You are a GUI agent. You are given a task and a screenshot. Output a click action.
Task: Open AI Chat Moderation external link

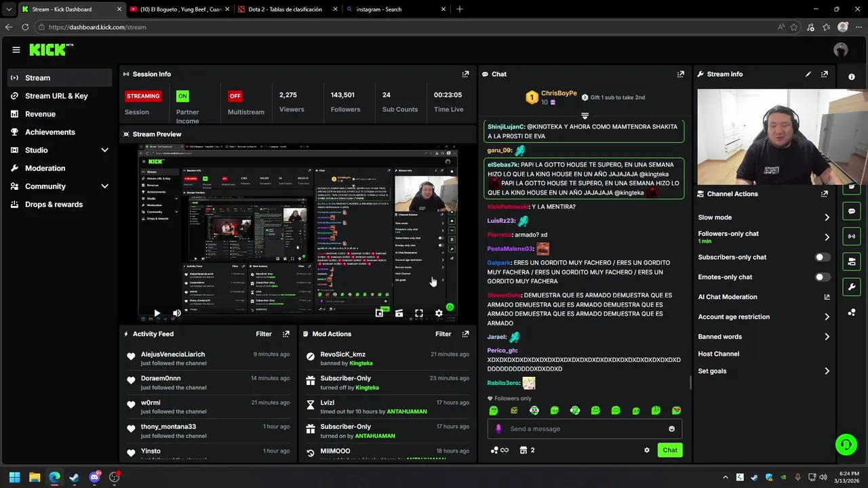click(827, 297)
